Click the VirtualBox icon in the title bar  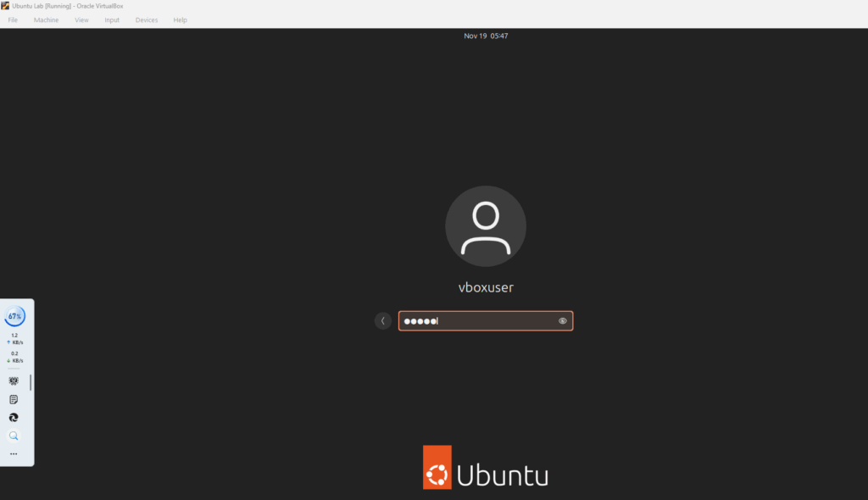(7, 6)
